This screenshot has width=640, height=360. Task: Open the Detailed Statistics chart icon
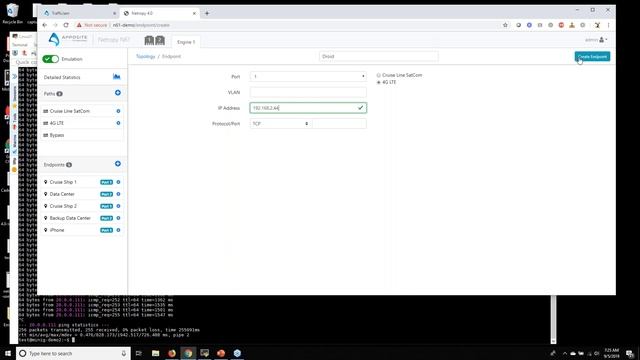tap(117, 77)
